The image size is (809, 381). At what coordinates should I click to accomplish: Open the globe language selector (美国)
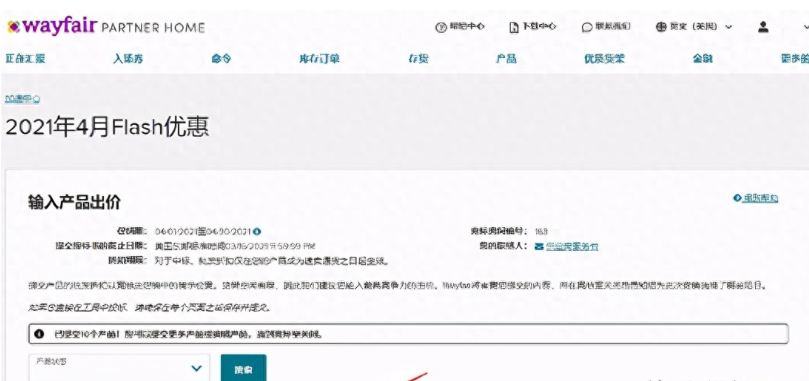(694, 27)
